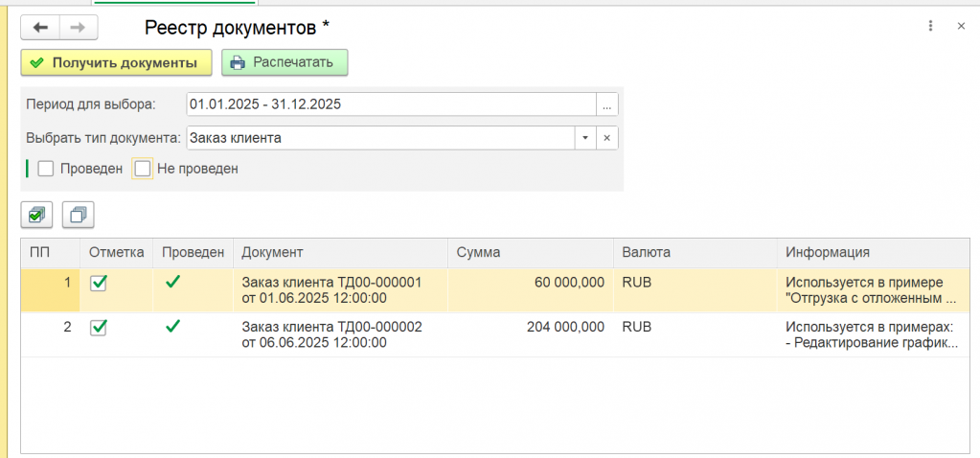Go back with the left arrow button
980x458 pixels.
click(40, 27)
